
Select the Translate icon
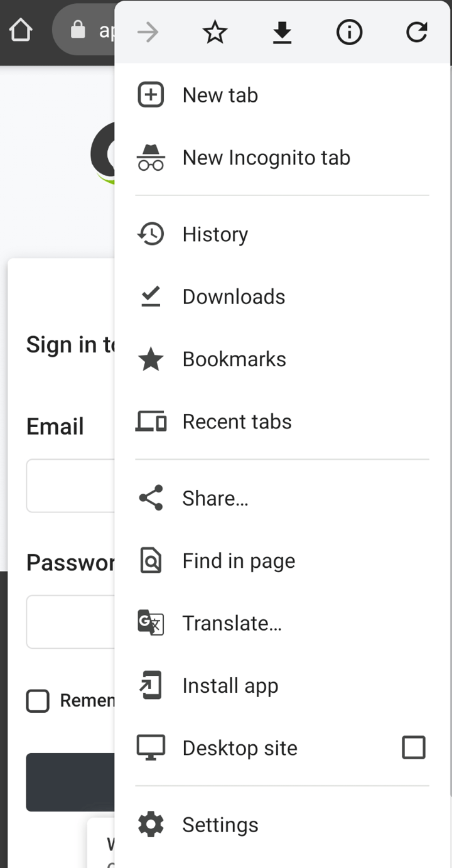coord(151,622)
